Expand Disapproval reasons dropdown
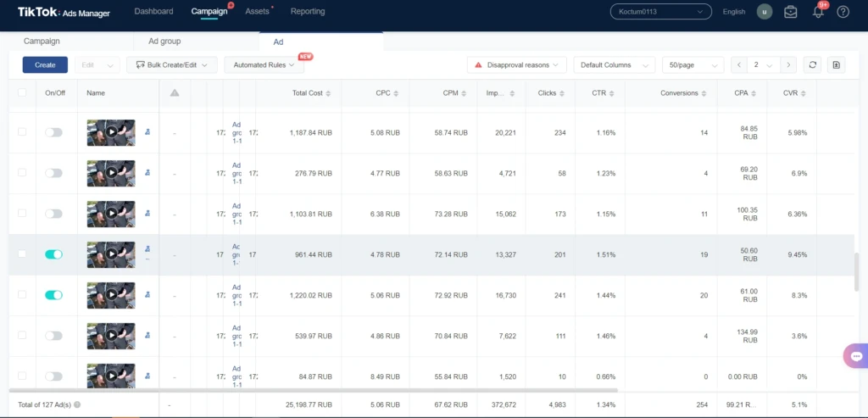The image size is (868, 418). [x=516, y=64]
